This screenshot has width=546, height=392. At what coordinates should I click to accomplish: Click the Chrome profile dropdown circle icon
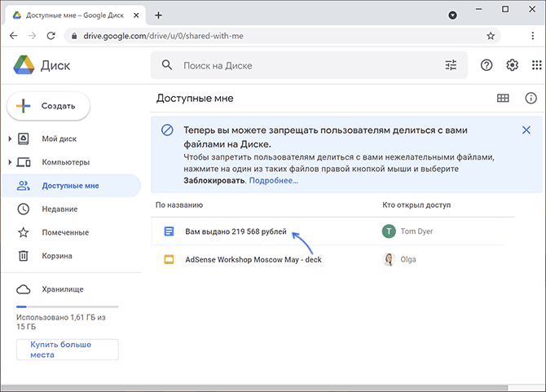[452, 15]
